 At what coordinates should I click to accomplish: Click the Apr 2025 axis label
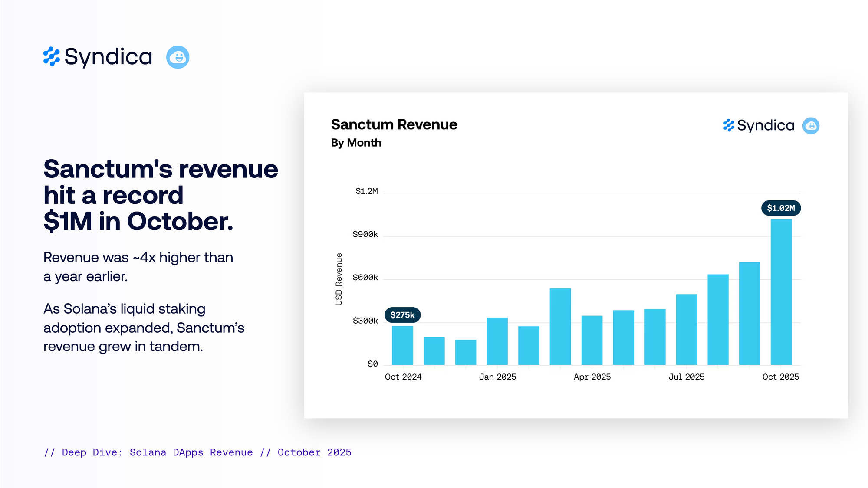(x=592, y=377)
